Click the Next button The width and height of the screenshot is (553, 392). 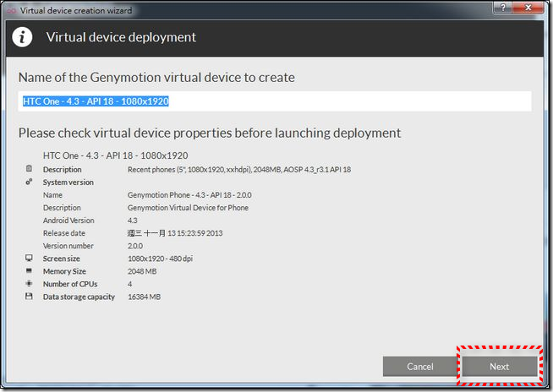point(500,367)
